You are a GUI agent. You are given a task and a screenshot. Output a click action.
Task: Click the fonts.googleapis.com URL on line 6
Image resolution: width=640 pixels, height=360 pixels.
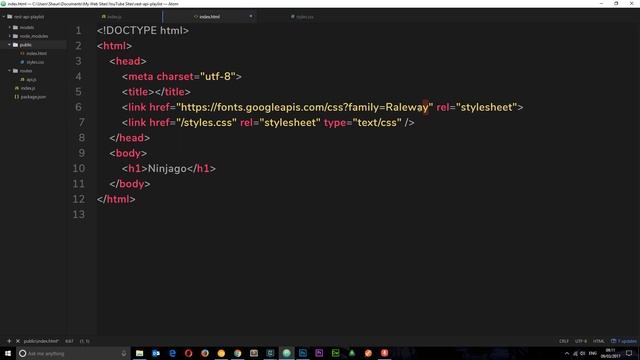[x=304, y=107]
